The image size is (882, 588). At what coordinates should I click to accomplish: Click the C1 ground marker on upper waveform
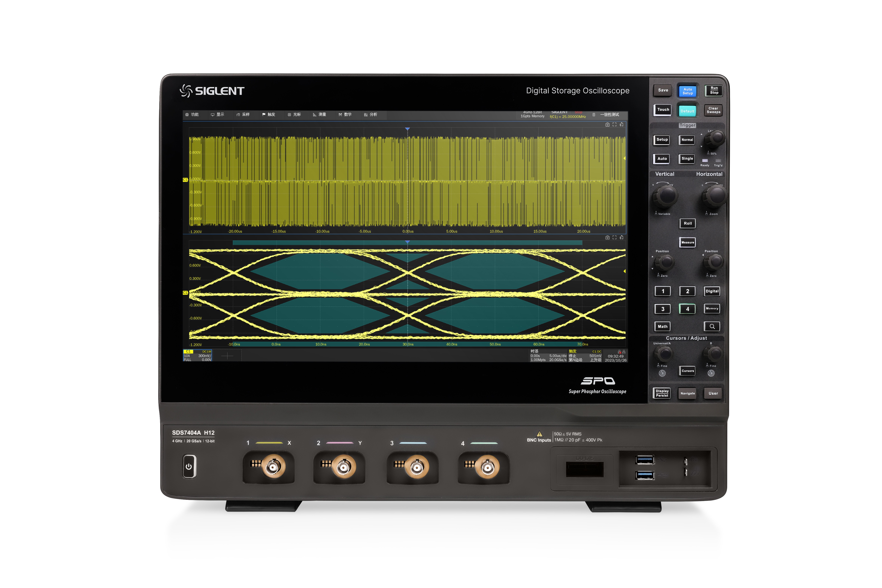[185, 180]
